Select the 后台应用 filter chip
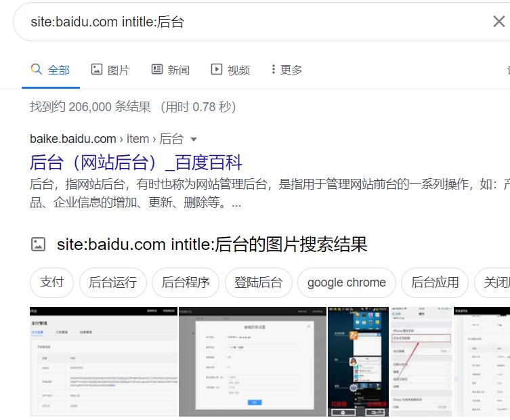Image resolution: width=510 pixels, height=420 pixels. 435,282
